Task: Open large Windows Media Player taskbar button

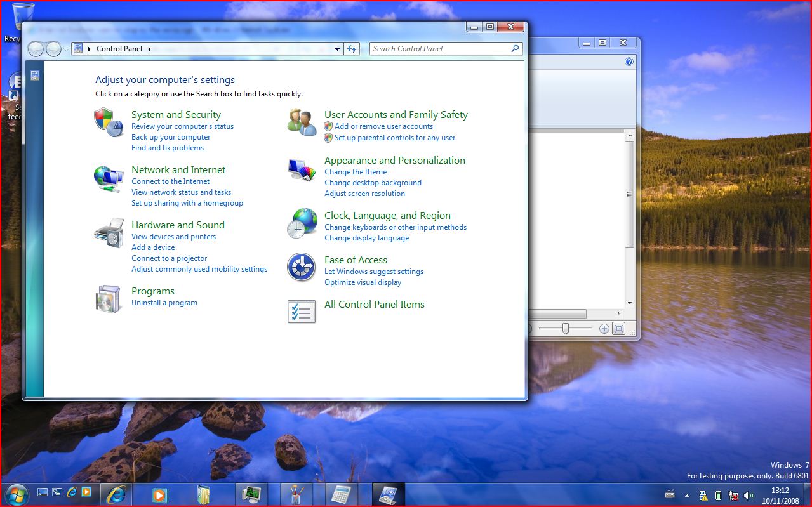Action: coord(161,494)
